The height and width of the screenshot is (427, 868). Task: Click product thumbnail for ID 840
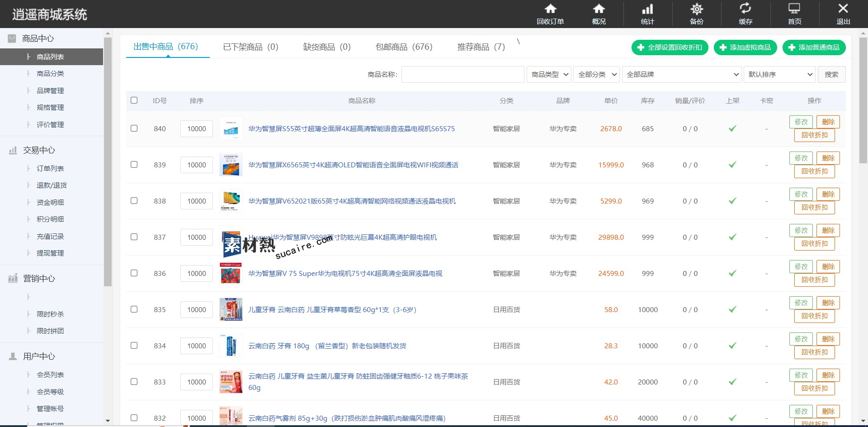231,129
